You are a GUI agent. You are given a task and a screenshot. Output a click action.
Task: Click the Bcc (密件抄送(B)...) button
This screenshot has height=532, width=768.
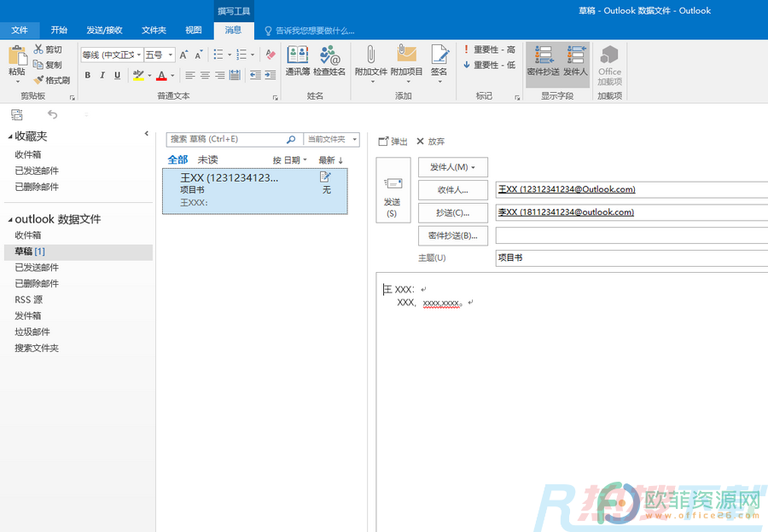click(x=452, y=235)
